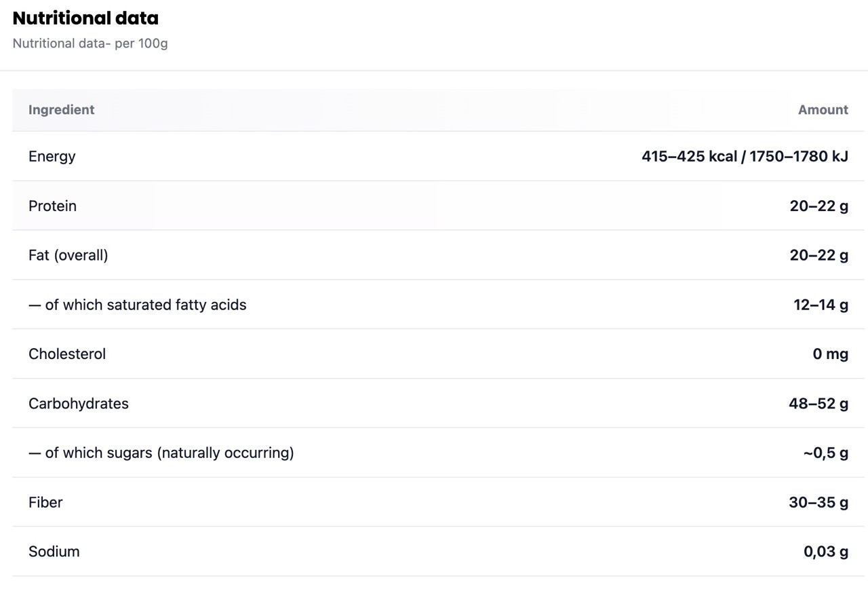Image resolution: width=868 pixels, height=589 pixels.
Task: Click the Protein amount value
Action: point(818,206)
